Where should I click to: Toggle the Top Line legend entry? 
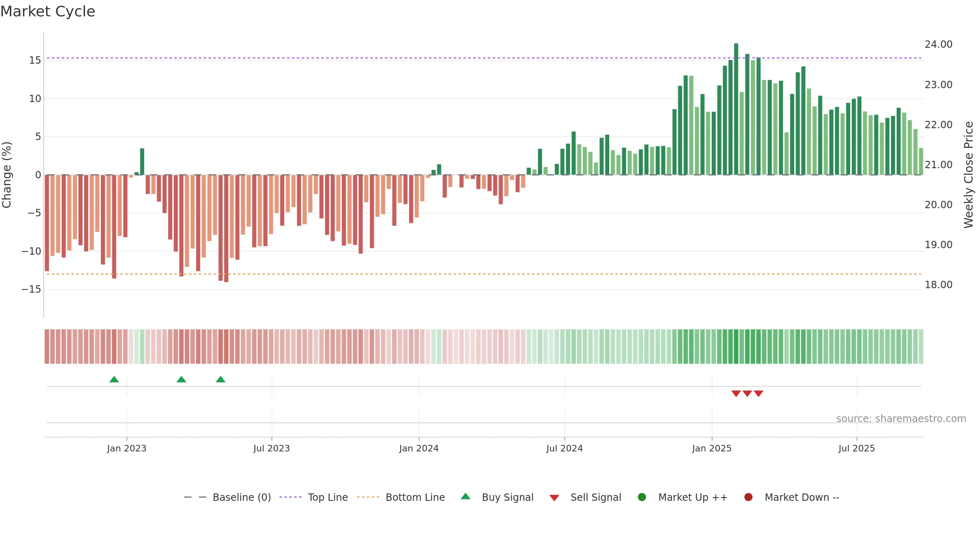coord(314,497)
